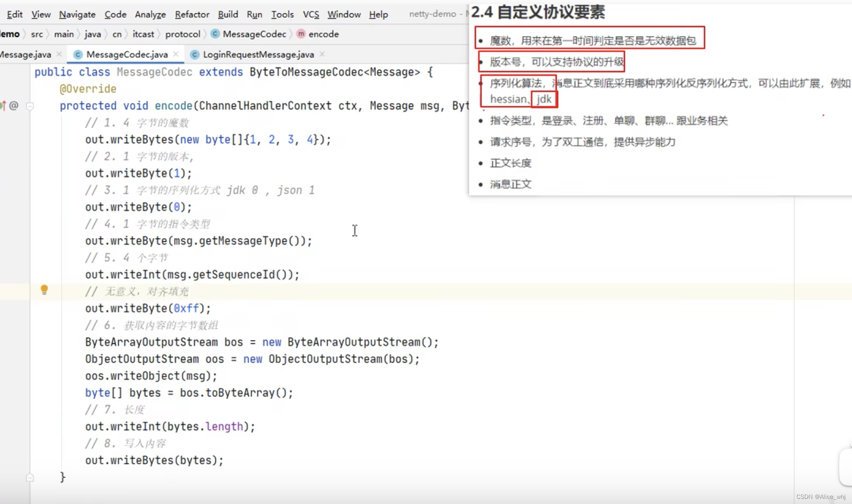This screenshot has height=504, width=852.
Task: Click the ObjectOutputStream oos declaration line
Action: click(x=253, y=359)
